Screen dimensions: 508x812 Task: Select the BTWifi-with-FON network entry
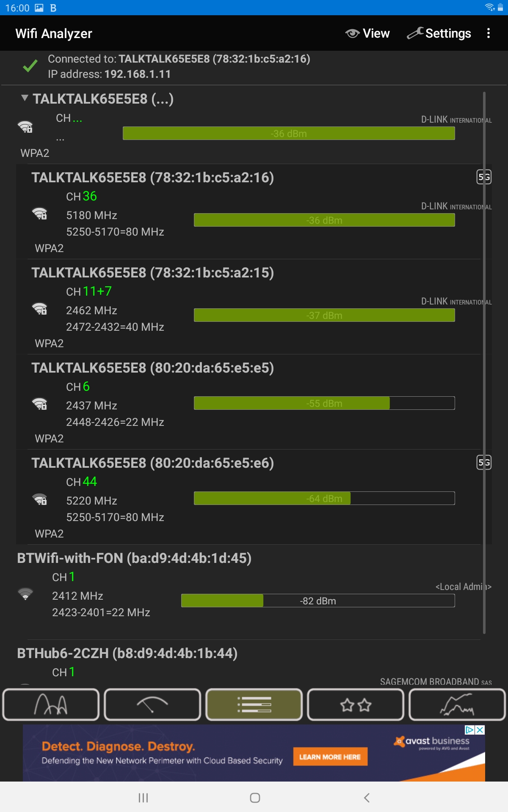(x=134, y=558)
